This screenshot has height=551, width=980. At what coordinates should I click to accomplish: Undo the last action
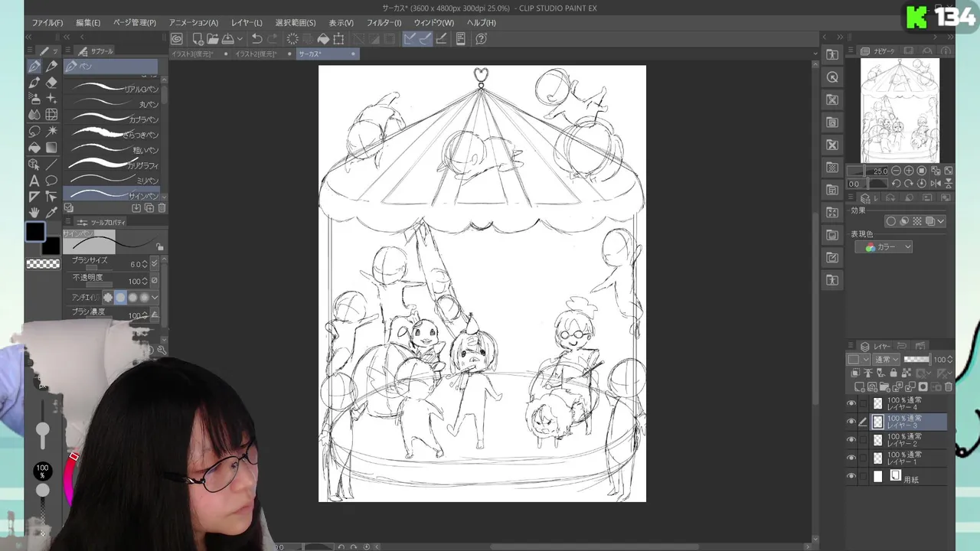[257, 39]
